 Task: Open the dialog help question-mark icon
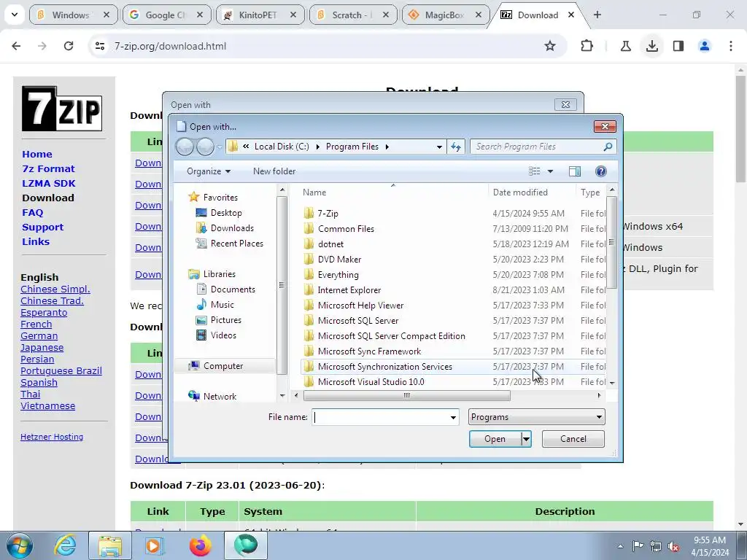tap(601, 171)
